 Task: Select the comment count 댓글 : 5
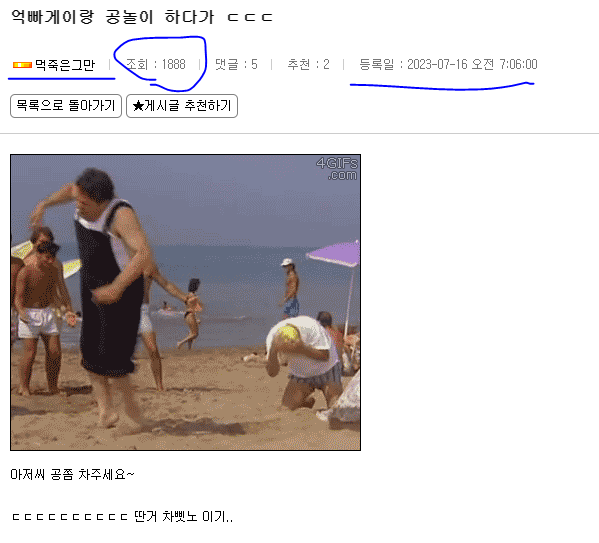(x=236, y=64)
